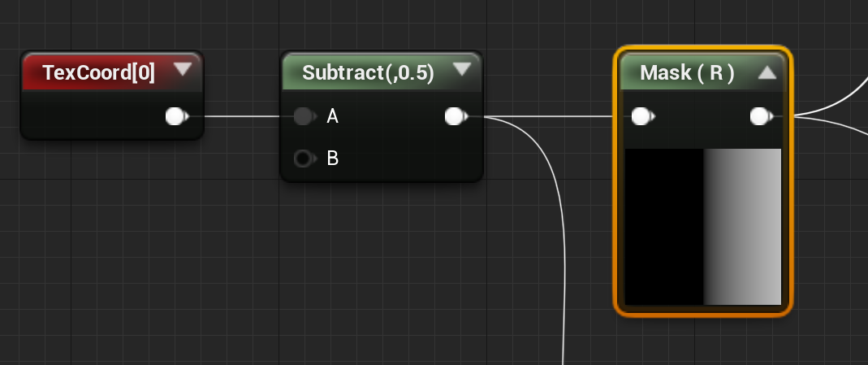Screen dimensions: 868x365
Task: Select the Subtract(,0.5) node title
Action: [x=368, y=72]
